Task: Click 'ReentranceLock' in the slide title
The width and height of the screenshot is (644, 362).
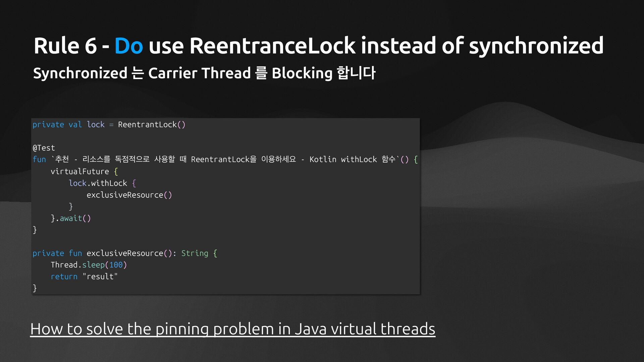Action: (272, 46)
